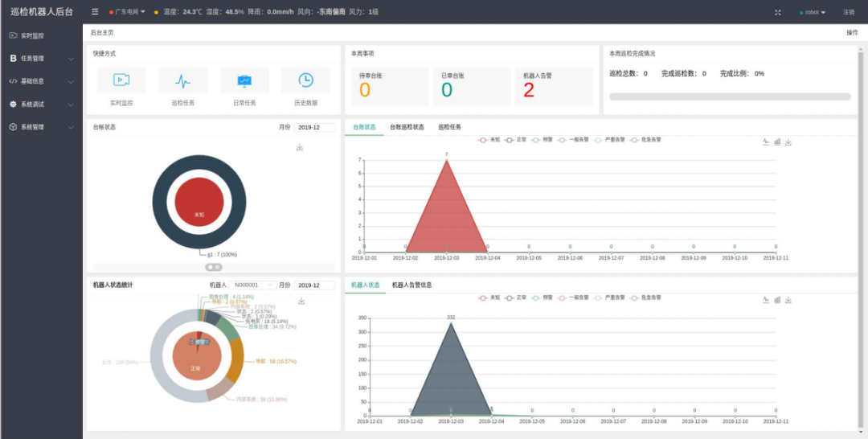
Task: Click the 月份 field in 台账状态 panel
Action: pos(314,127)
